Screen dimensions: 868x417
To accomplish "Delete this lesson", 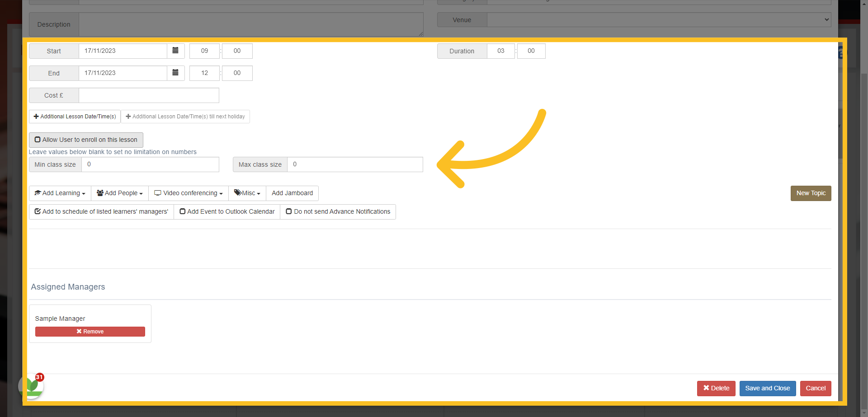I will 716,388.
